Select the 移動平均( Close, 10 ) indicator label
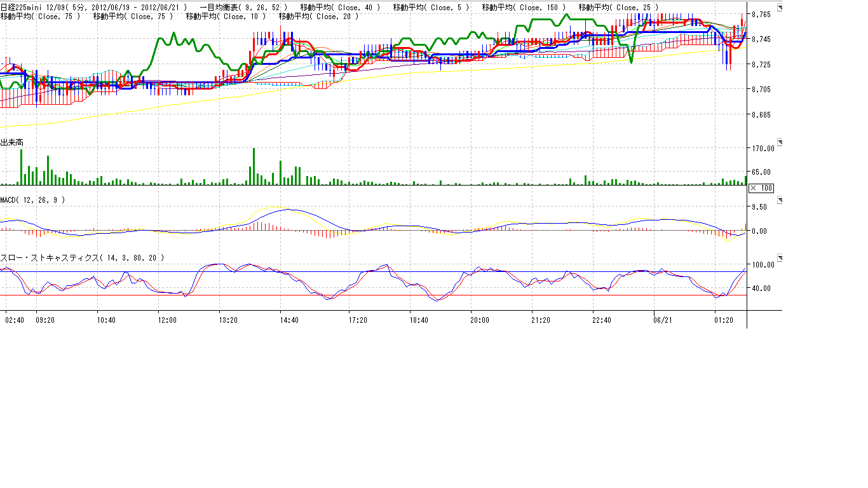 226,17
